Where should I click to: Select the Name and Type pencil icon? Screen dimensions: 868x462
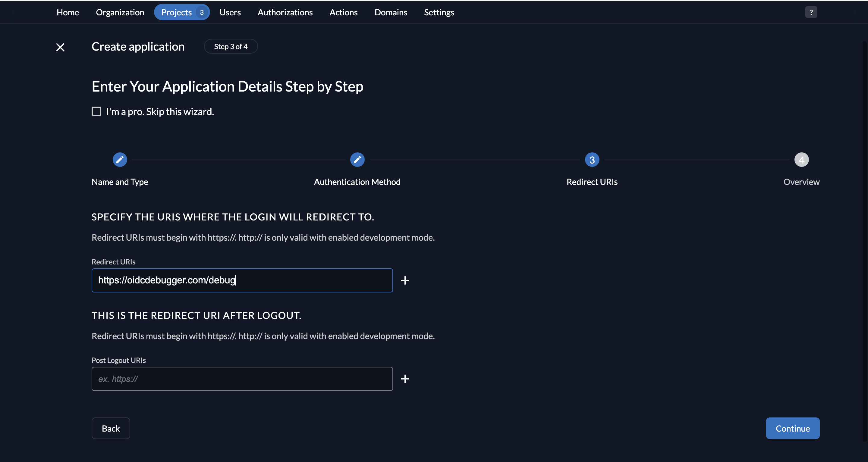(120, 160)
